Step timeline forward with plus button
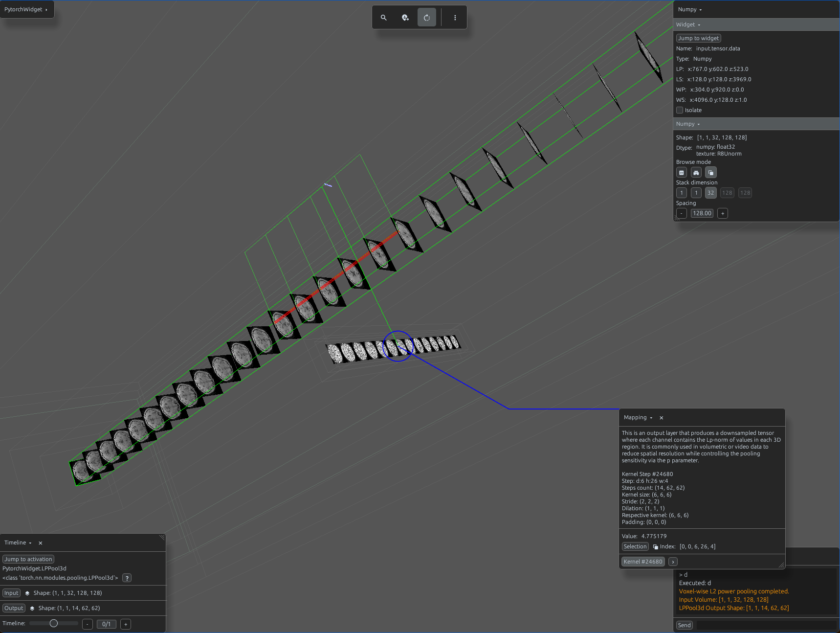840x633 pixels. coord(126,624)
